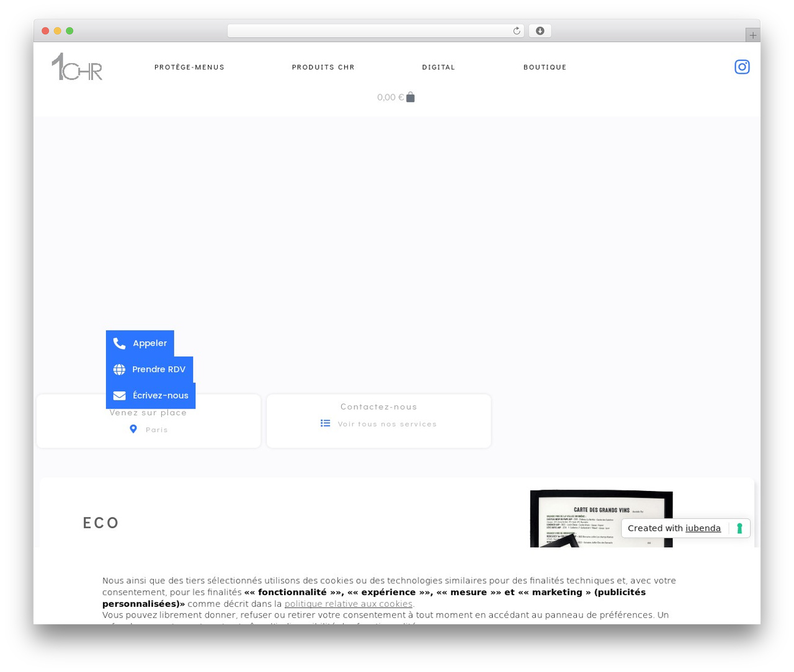
Task: Open the 0,00 € cart total
Action: (390, 97)
